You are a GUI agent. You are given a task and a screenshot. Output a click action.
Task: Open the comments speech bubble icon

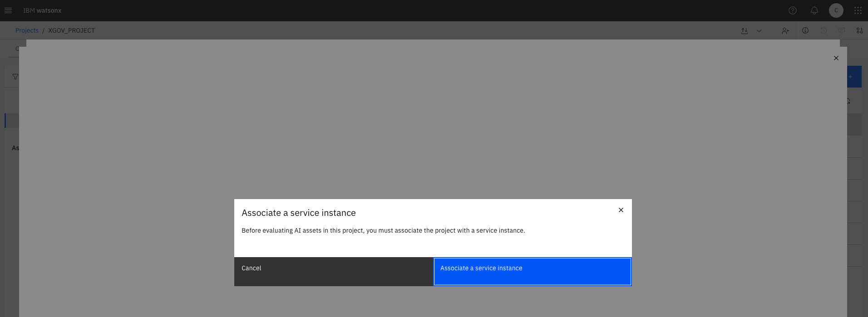click(842, 30)
